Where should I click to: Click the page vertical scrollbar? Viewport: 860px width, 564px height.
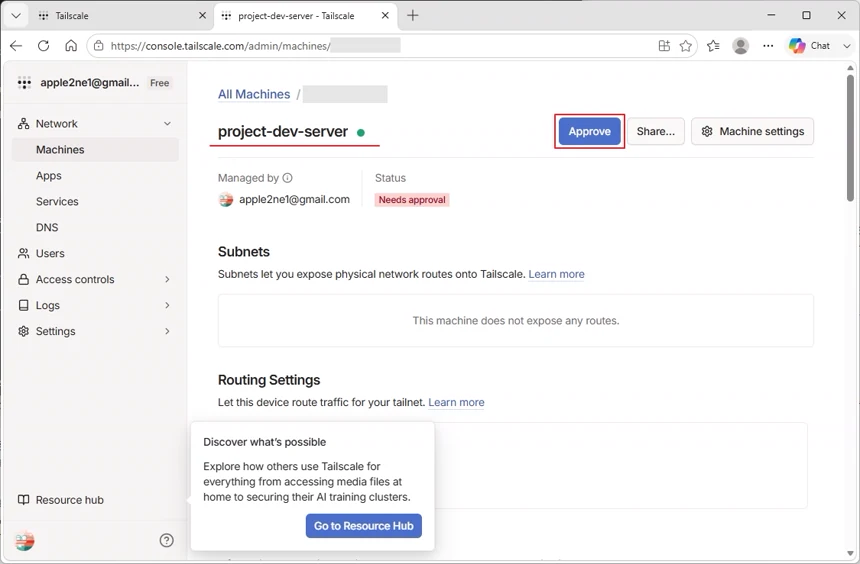tap(850, 137)
